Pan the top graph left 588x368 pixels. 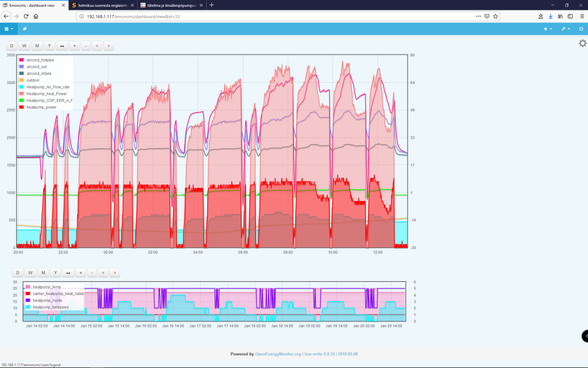pyautogui.click(x=96, y=45)
